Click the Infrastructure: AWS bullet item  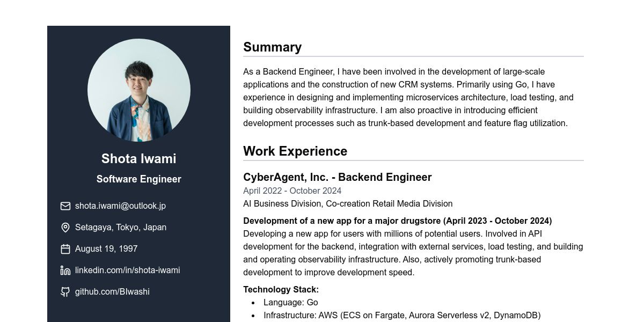coord(402,316)
